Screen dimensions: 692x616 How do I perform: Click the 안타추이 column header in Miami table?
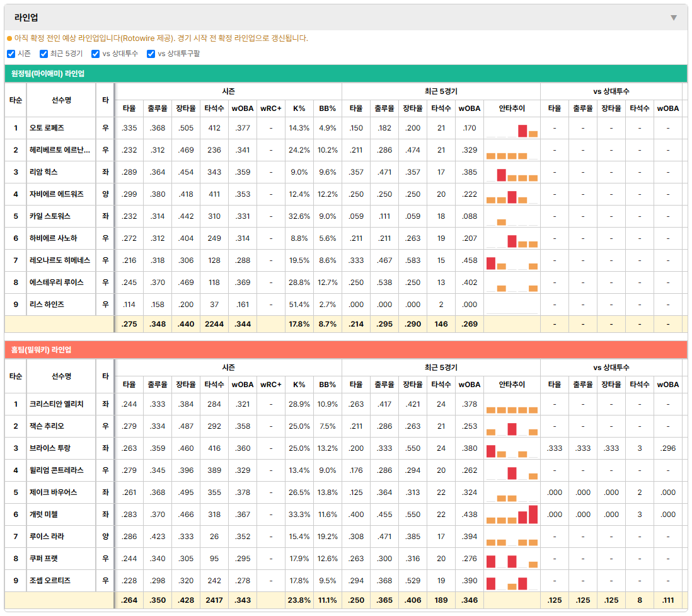[x=512, y=108]
